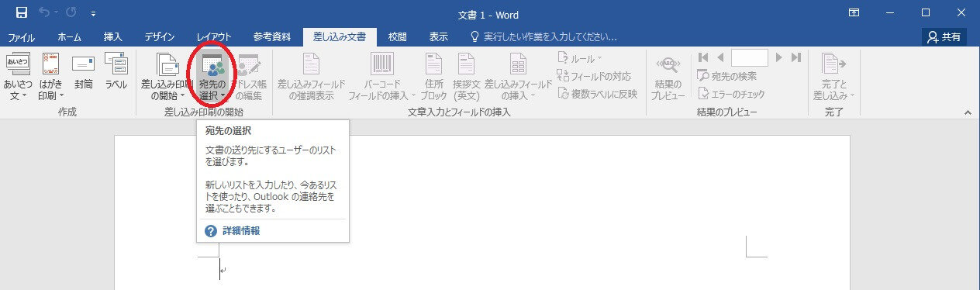The image size is (980, 290).
Task: Go to next record arrow
Action: pyautogui.click(x=778, y=57)
